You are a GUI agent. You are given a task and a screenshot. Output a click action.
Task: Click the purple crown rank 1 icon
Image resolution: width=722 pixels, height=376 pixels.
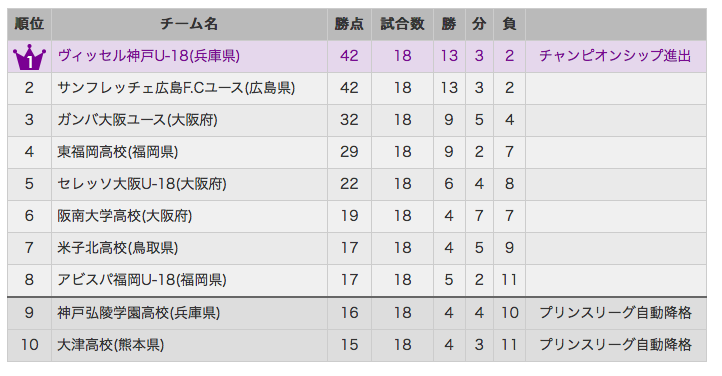tap(29, 57)
